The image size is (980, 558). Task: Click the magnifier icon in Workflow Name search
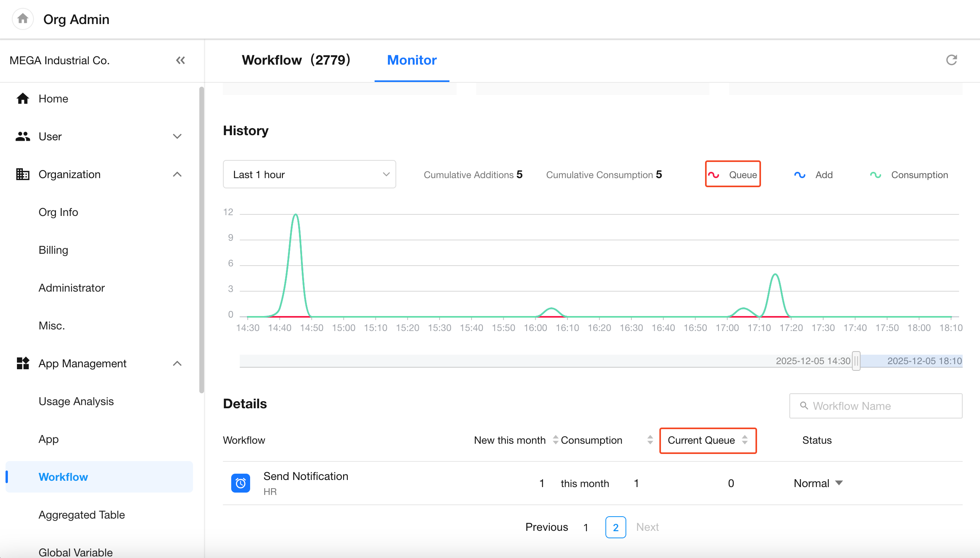804,405
